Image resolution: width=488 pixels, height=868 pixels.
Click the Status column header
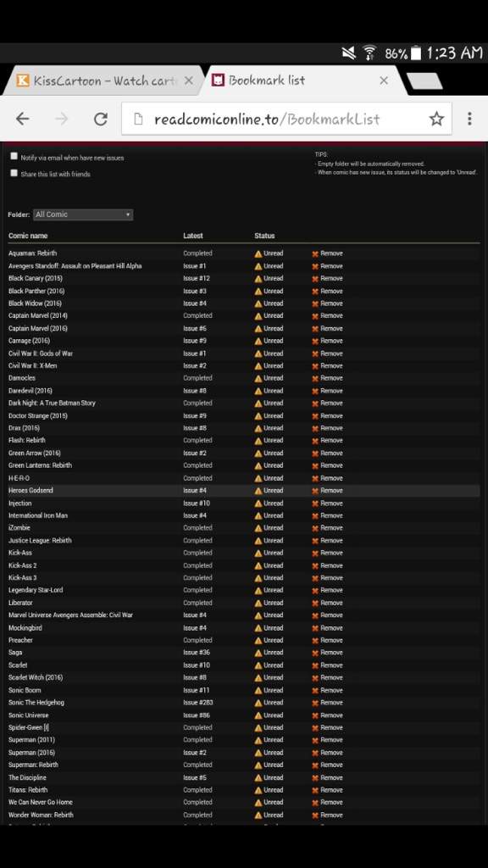(x=264, y=236)
